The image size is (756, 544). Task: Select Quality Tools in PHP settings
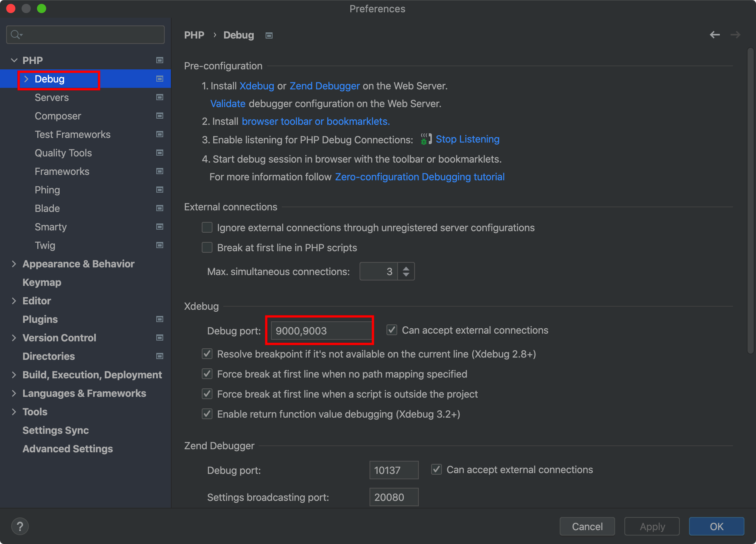point(63,153)
